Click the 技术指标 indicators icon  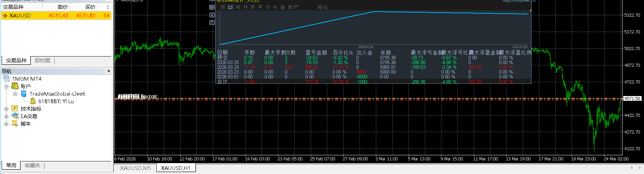15,109
